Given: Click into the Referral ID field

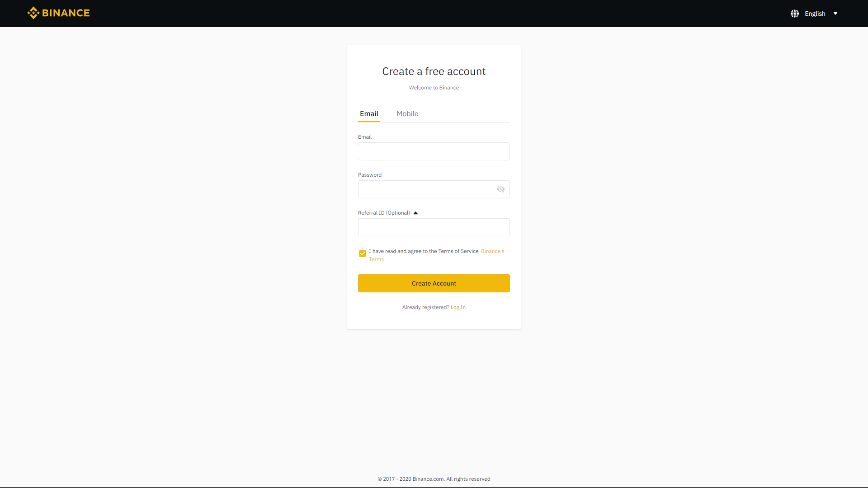Looking at the screenshot, I should [434, 227].
